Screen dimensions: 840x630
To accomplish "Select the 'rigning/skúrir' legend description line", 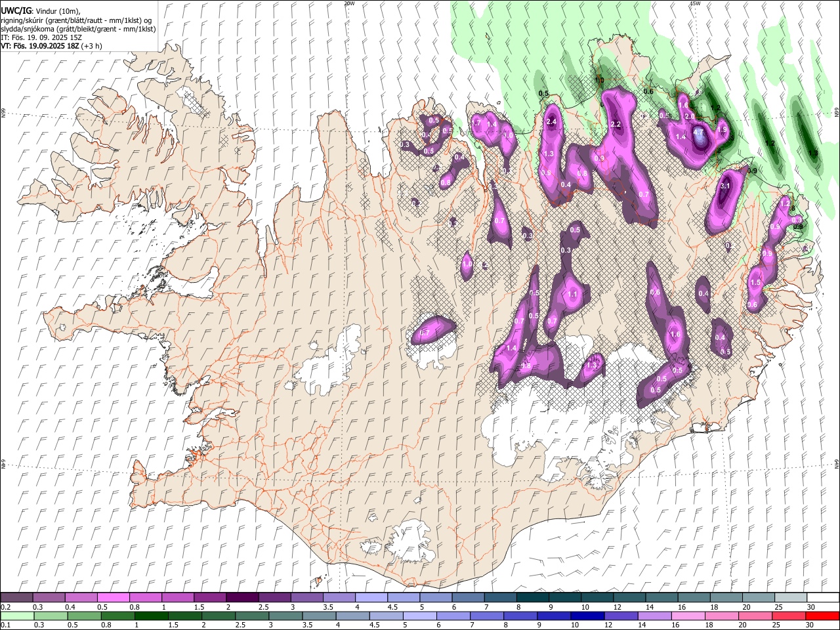I will tap(76, 20).
